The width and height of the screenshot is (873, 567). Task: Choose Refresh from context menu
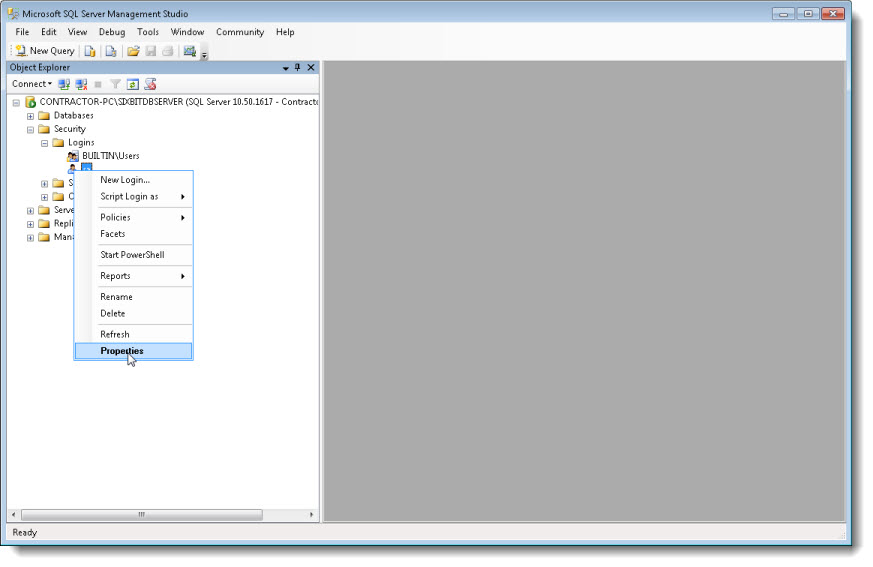click(x=134, y=334)
